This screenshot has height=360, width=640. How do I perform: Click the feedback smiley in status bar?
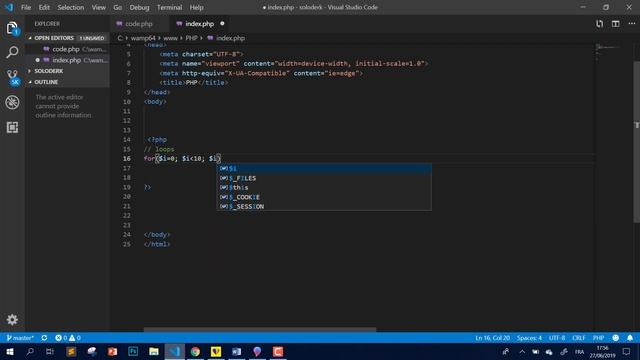pos(616,338)
